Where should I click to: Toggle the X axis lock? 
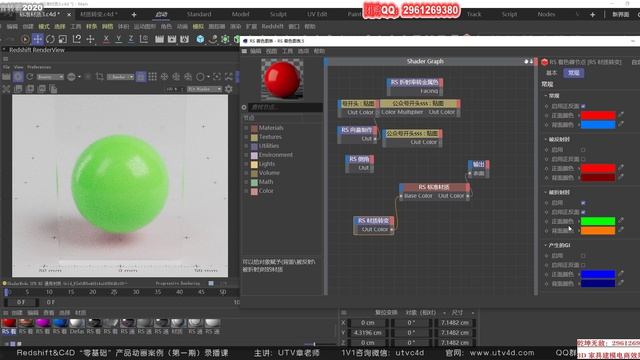106,39
